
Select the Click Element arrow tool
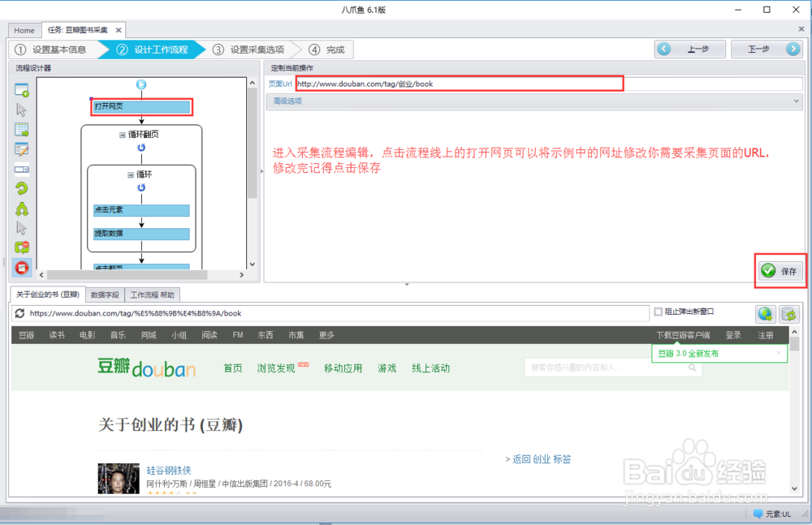pos(21,110)
